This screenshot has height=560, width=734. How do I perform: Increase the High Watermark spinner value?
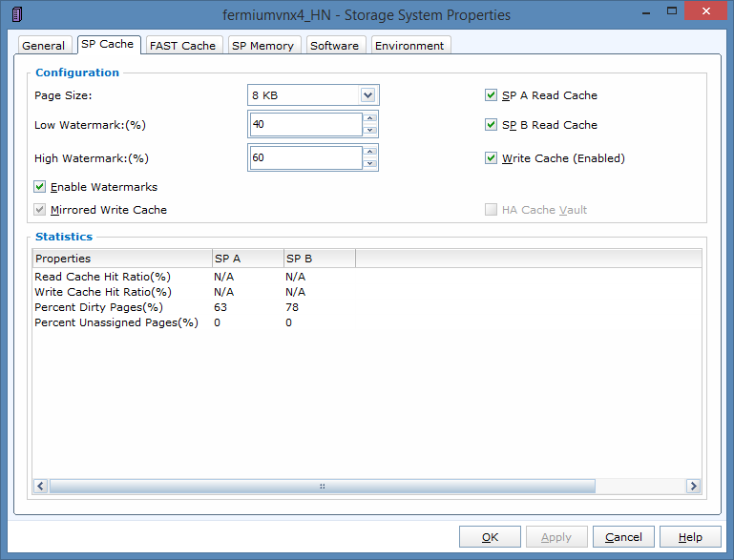tap(370, 152)
